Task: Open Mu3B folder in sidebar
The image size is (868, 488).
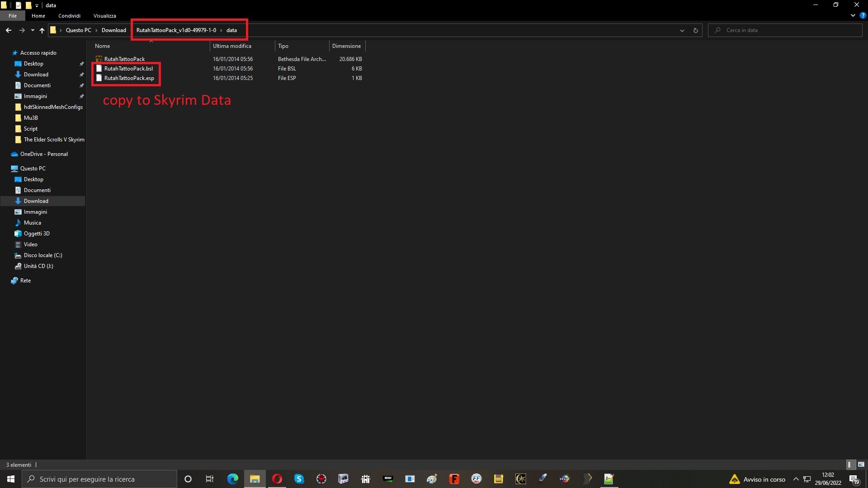Action: pyautogui.click(x=31, y=118)
